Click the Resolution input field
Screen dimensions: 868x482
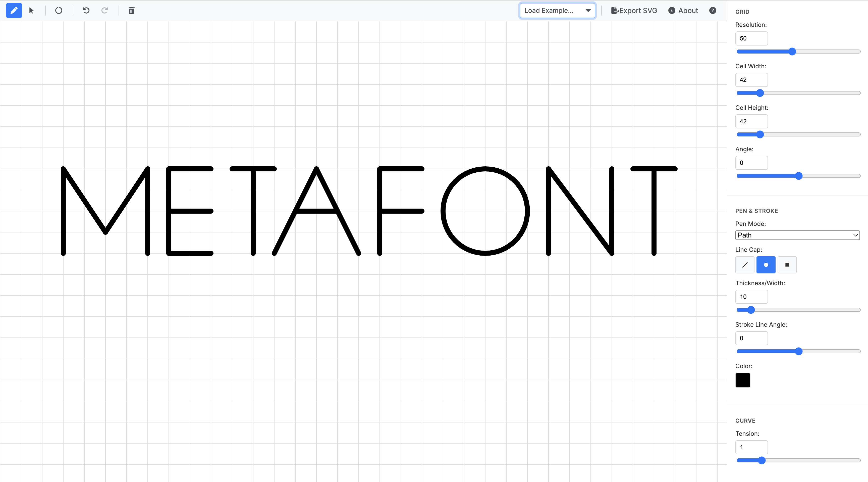[751, 38]
